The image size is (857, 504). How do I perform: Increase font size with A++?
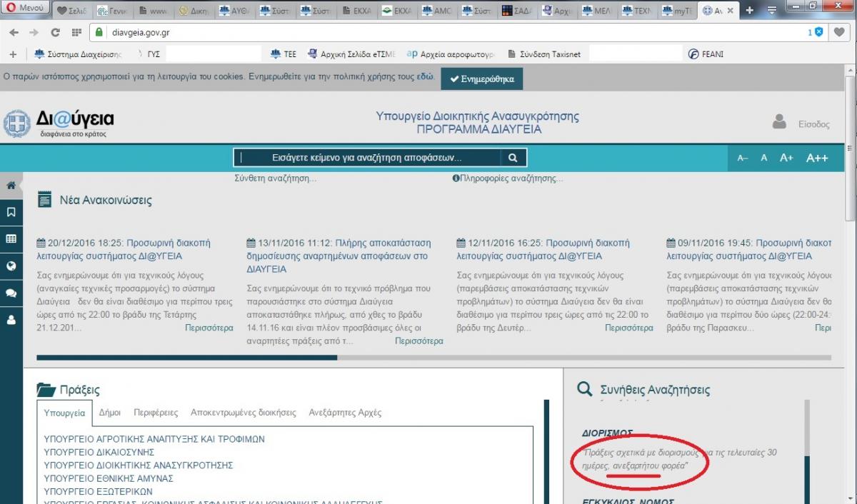816,158
